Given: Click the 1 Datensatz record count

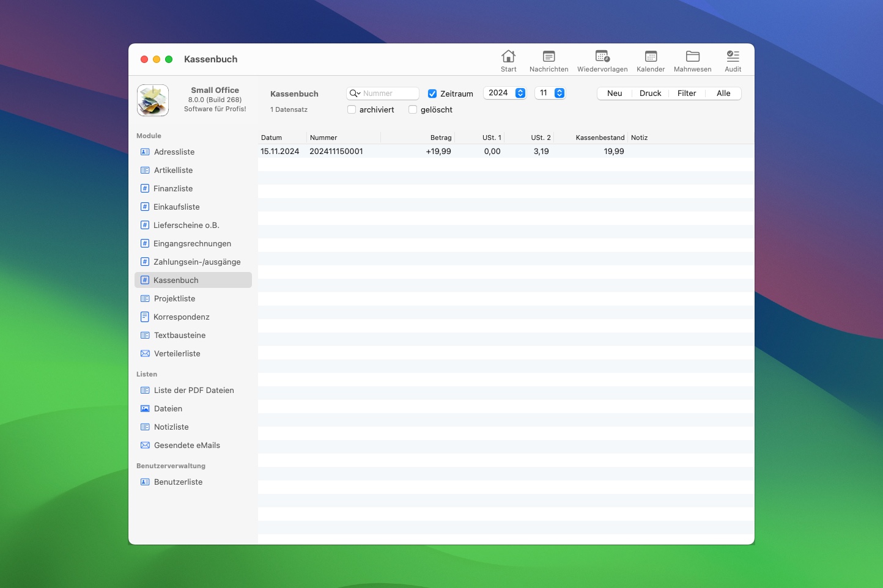Looking at the screenshot, I should pos(289,109).
